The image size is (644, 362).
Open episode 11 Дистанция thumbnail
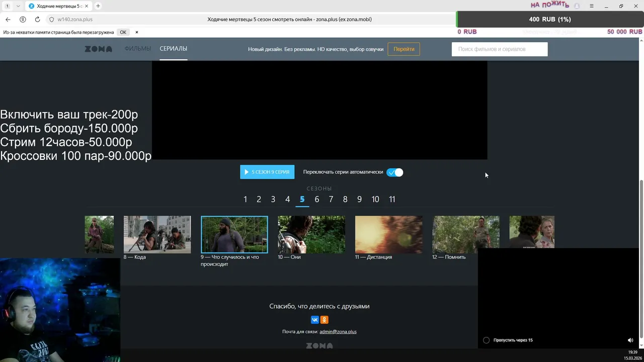pyautogui.click(x=388, y=234)
